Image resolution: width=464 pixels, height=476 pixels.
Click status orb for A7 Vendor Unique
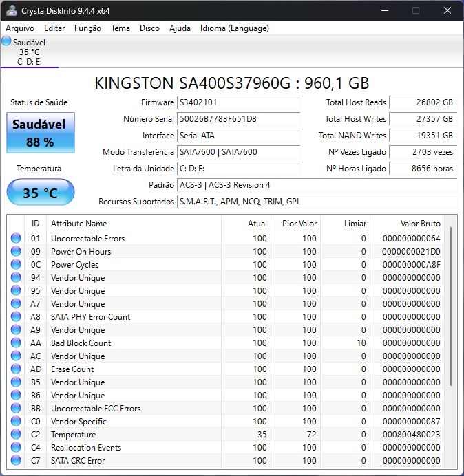click(x=16, y=303)
